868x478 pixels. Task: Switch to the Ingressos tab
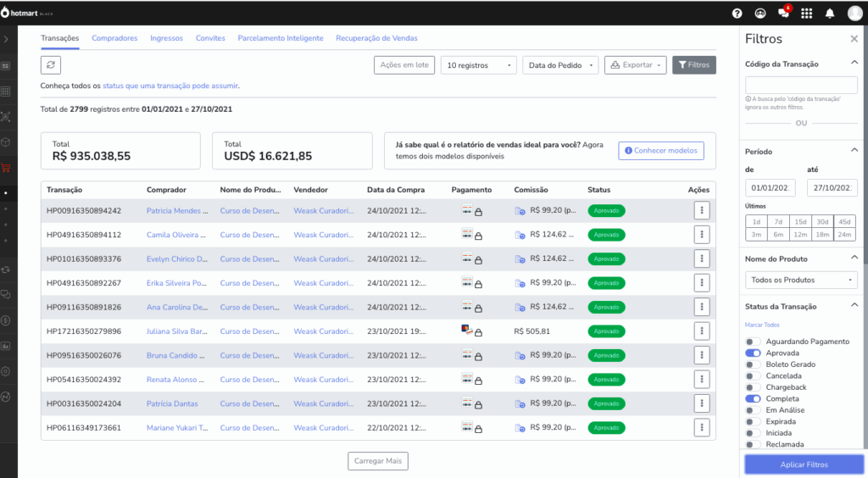coord(167,38)
